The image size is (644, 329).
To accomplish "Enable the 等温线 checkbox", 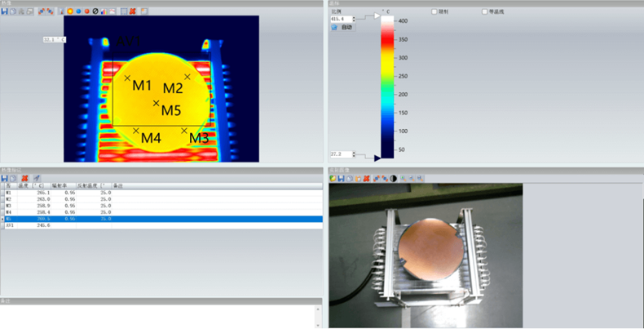I will coord(485,11).
